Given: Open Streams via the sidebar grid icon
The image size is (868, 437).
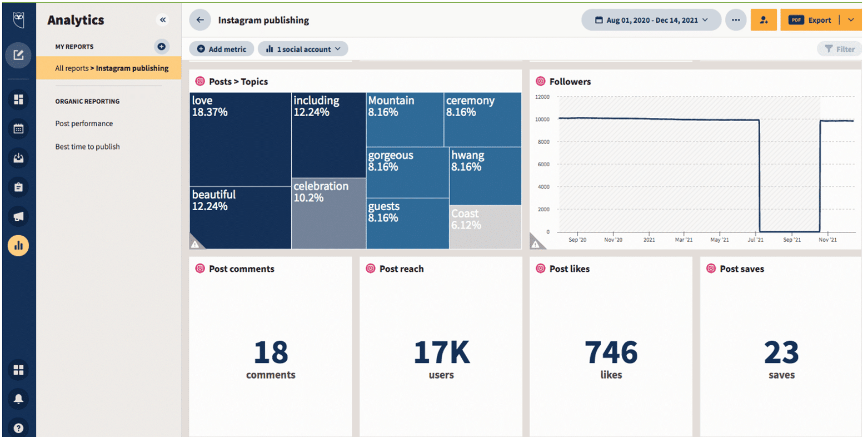Looking at the screenshot, I should [18, 100].
